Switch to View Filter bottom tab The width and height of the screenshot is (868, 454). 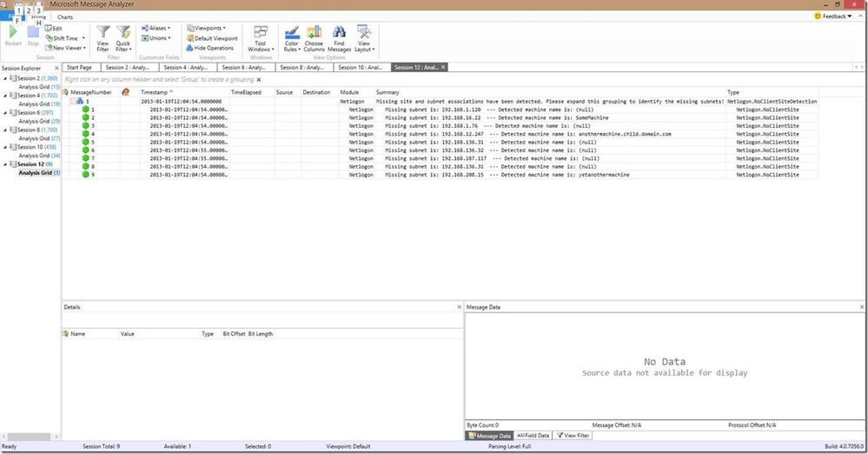coord(573,436)
